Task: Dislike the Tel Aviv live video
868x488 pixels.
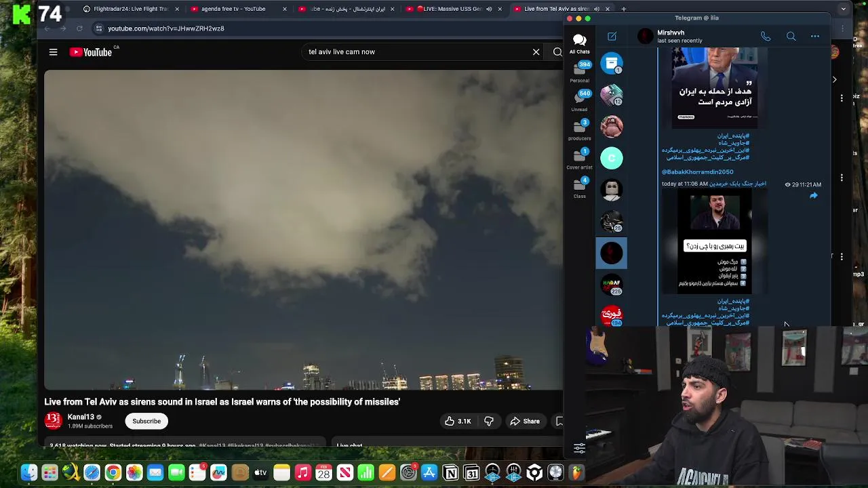Action: pos(489,421)
